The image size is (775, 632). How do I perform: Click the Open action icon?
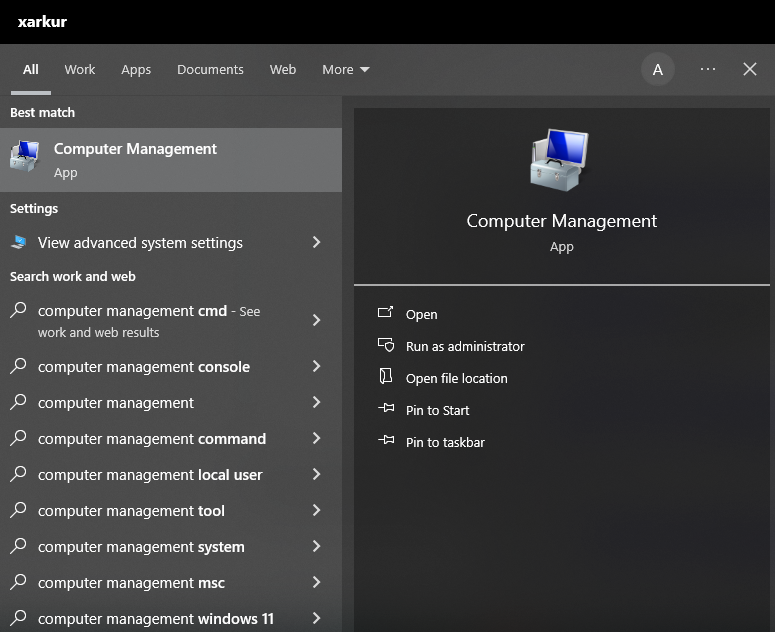(385, 312)
